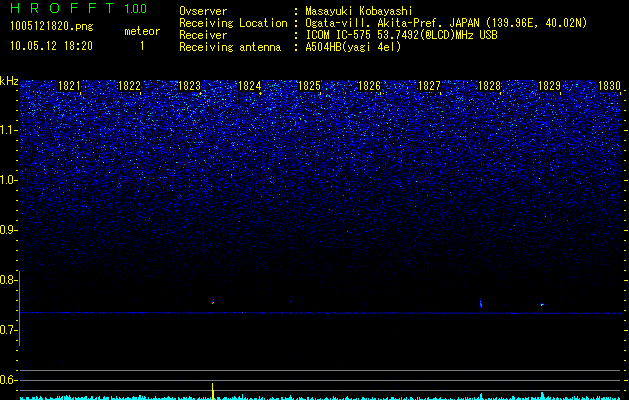Click the meteor count value 1
This screenshot has height=400, width=629.
click(142, 46)
